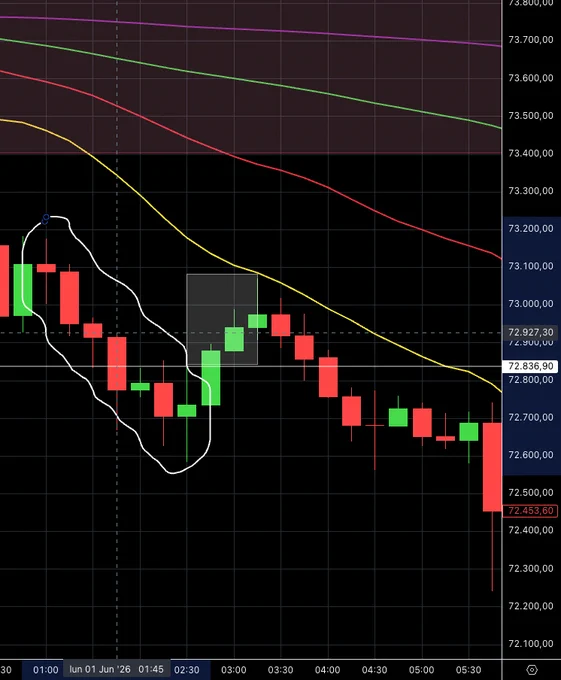The width and height of the screenshot is (561, 680).
Task: Click the 72.300,00 price scale label
Action: pos(531,569)
